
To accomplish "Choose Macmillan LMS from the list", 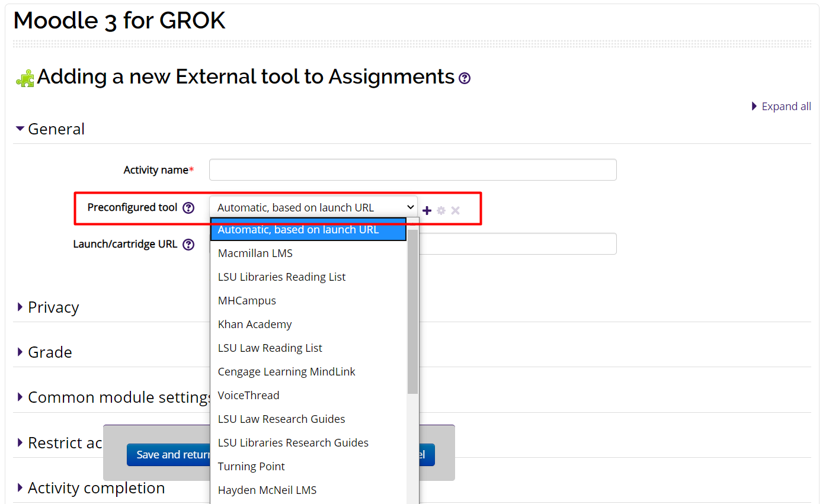I will 309,253.
